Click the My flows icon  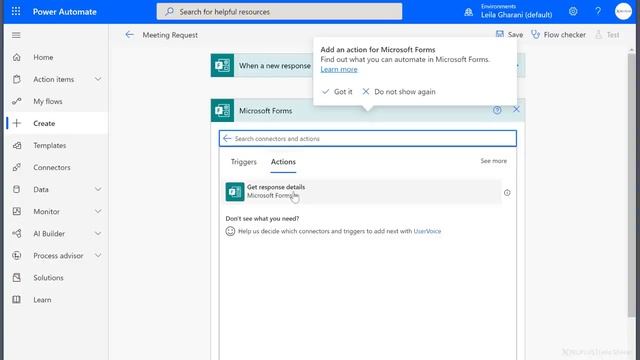[x=17, y=101]
